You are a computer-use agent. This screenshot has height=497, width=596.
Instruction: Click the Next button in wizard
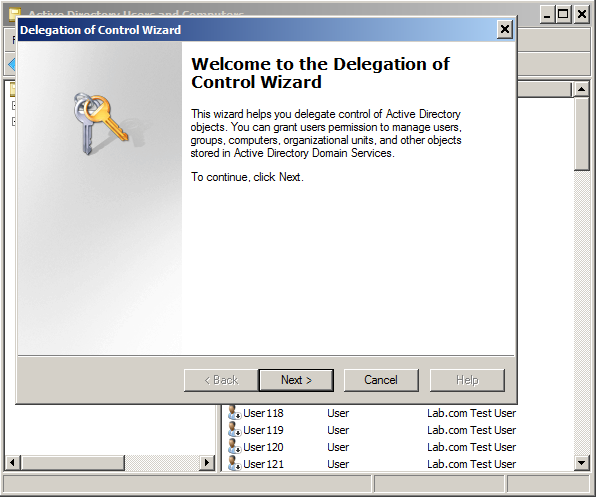pos(296,380)
